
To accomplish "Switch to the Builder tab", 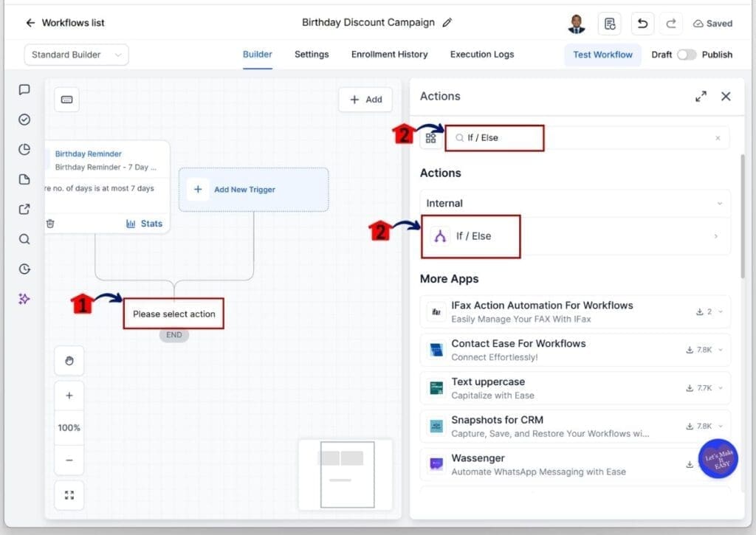I will (x=258, y=55).
